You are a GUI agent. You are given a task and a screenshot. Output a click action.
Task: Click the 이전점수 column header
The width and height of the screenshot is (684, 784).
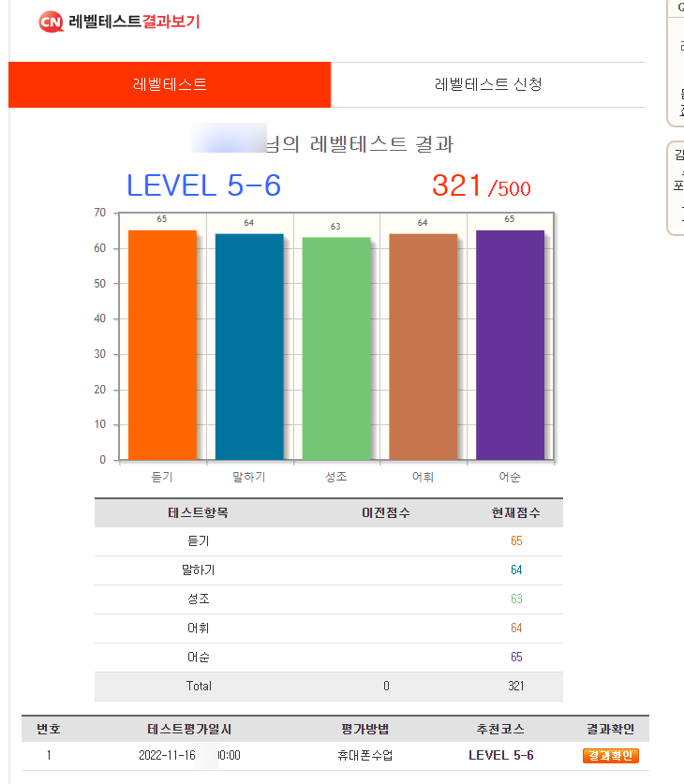click(386, 513)
